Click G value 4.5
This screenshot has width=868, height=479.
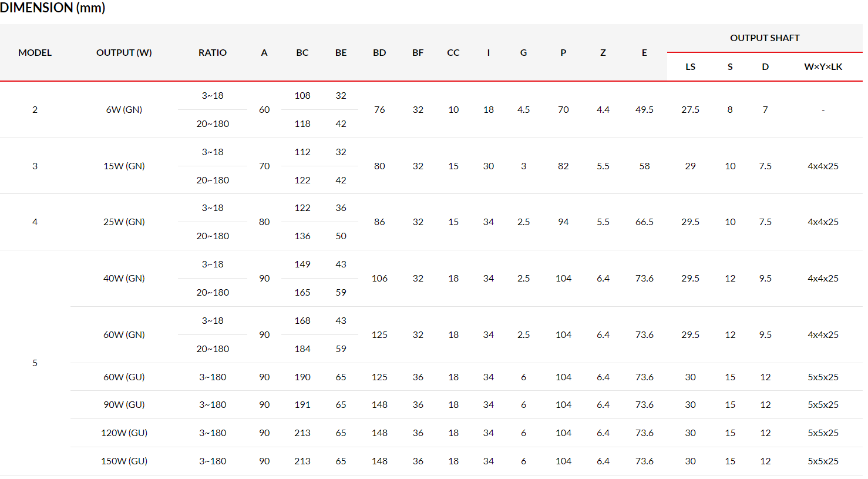(523, 109)
